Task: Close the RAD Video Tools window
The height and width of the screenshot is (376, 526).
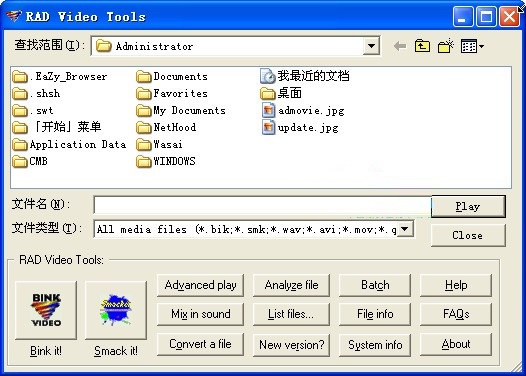Action: [x=510, y=16]
